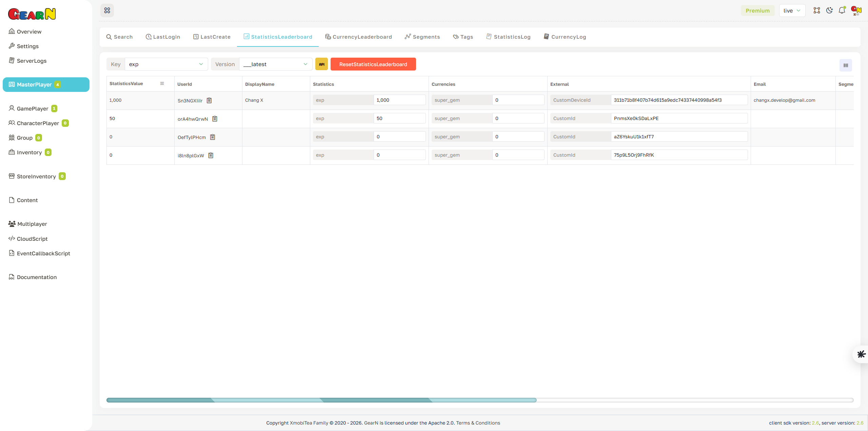Image resolution: width=868 pixels, height=431 pixels.
Task: Copy UserId Sn3NGXIilr with clipboard icon
Action: [209, 100]
